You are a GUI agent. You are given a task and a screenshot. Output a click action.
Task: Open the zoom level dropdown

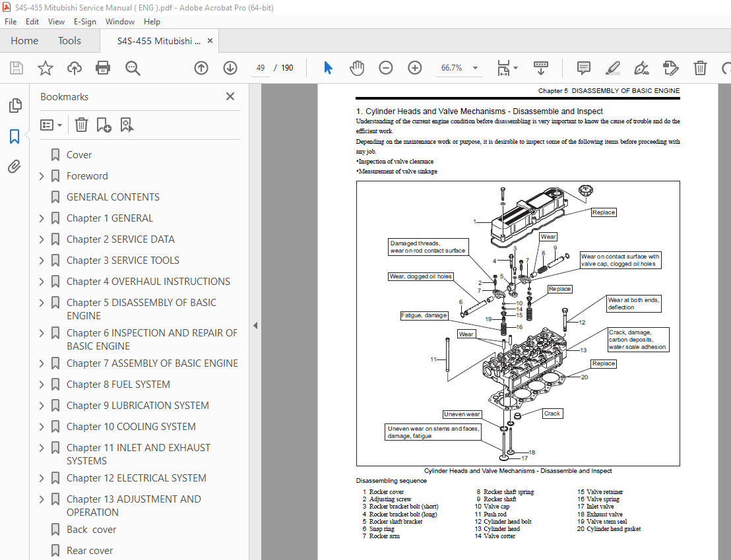click(474, 67)
